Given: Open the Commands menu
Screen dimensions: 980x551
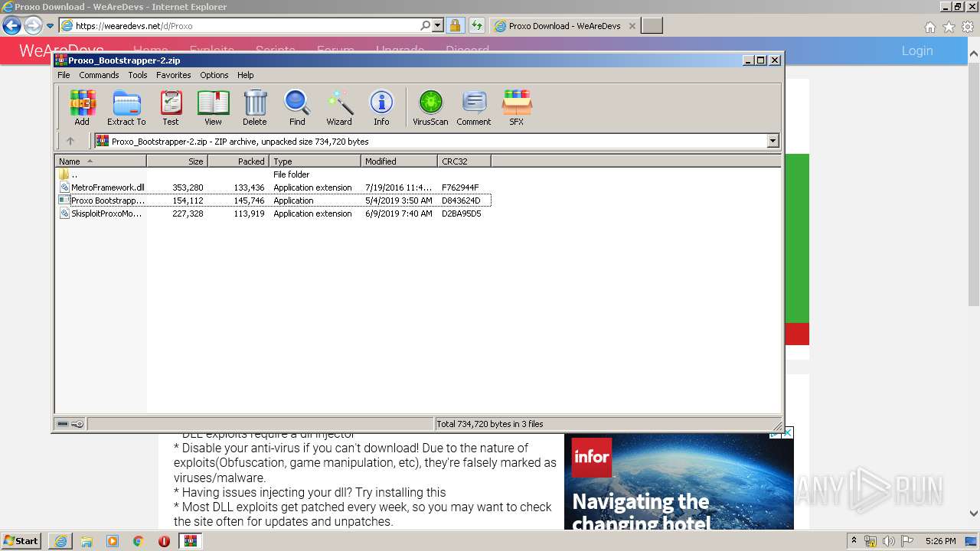Looking at the screenshot, I should coord(99,75).
